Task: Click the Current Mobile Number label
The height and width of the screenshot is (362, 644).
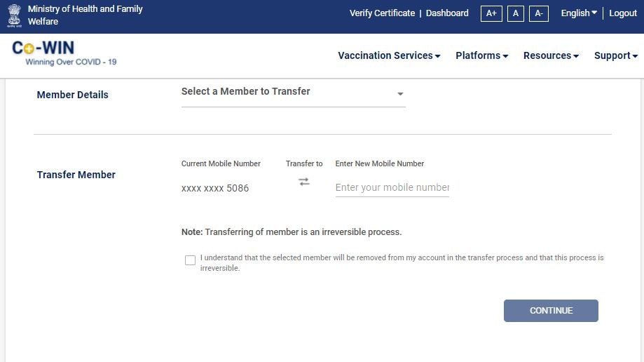Action: (x=221, y=163)
